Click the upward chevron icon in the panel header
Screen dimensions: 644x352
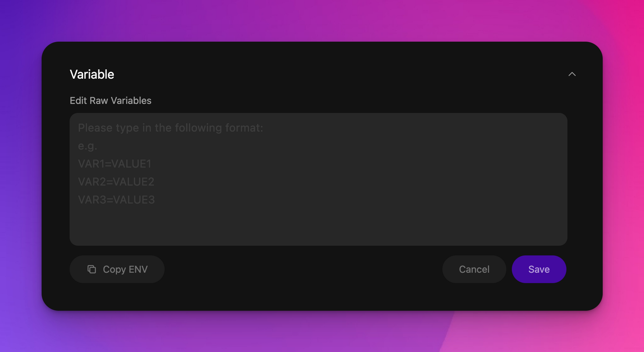tap(572, 74)
